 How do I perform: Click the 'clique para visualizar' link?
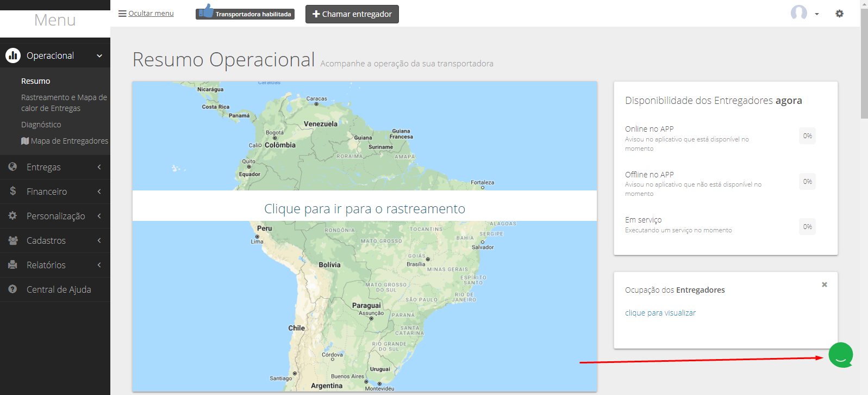pyautogui.click(x=660, y=313)
